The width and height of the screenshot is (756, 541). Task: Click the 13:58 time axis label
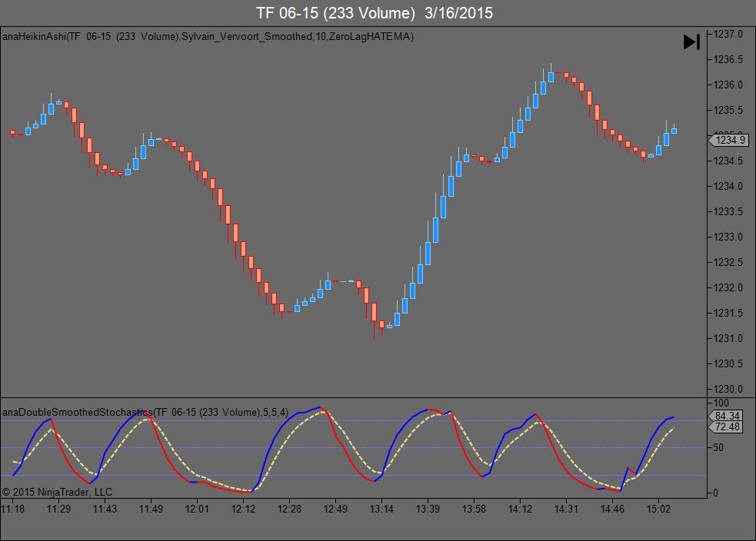(474, 509)
